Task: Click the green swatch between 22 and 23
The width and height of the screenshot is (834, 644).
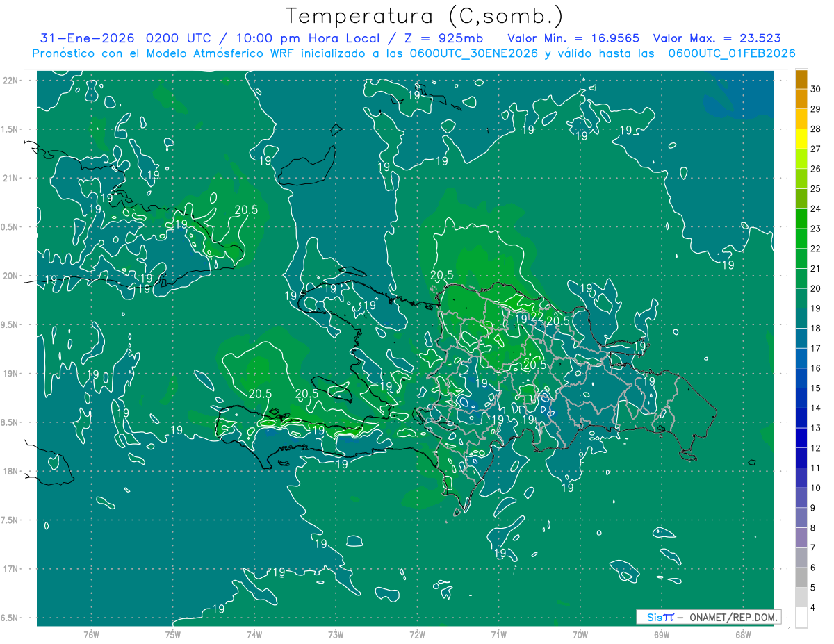Action: click(801, 238)
